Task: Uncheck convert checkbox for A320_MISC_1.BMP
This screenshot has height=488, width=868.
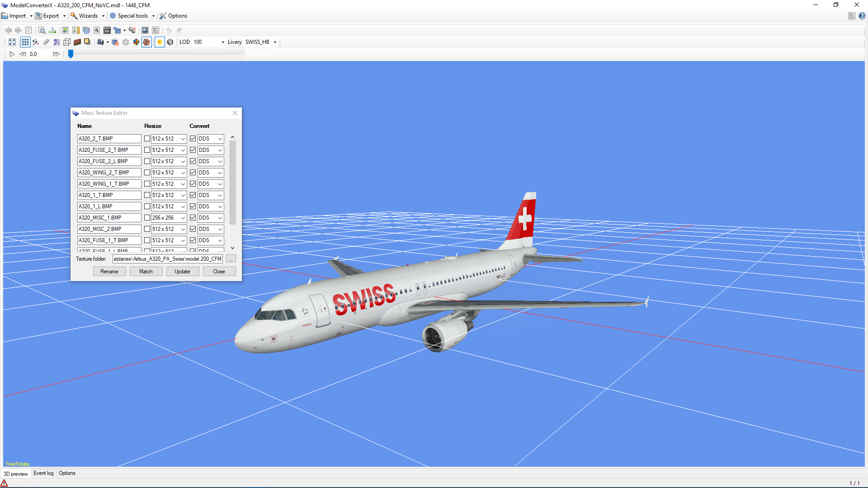Action: tap(193, 218)
